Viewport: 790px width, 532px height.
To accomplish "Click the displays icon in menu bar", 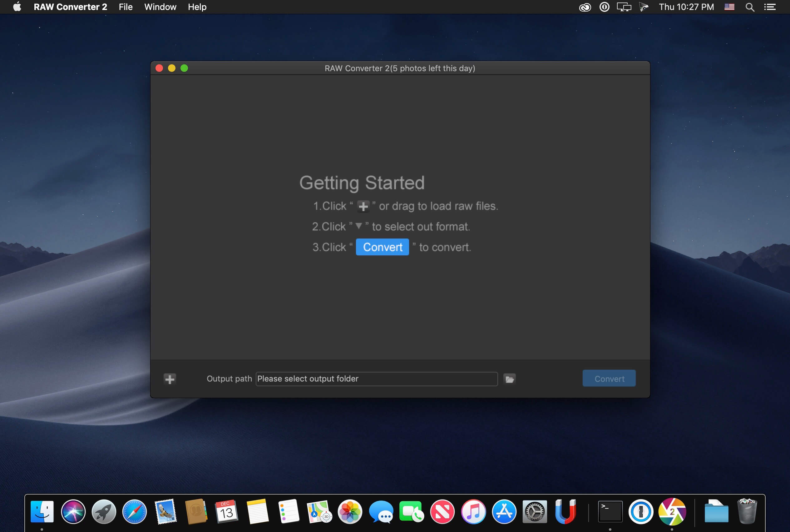I will point(624,7).
